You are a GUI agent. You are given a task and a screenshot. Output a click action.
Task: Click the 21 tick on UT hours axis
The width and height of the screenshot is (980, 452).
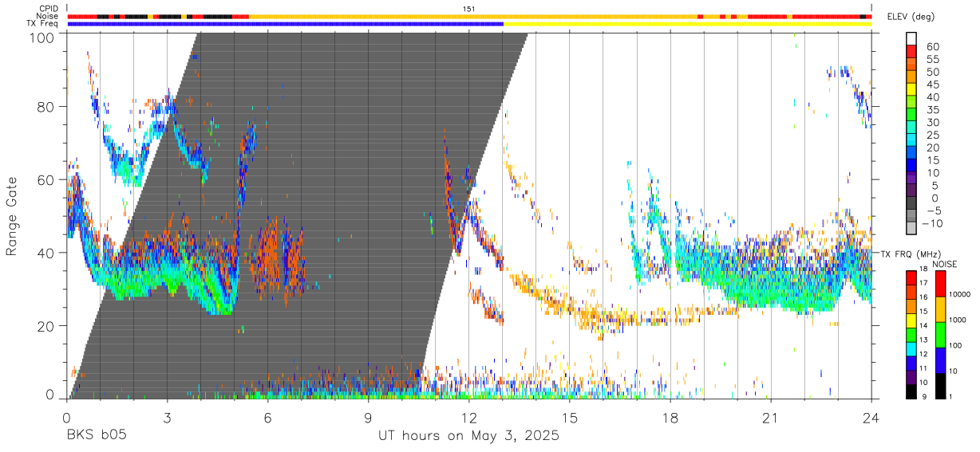click(x=770, y=416)
